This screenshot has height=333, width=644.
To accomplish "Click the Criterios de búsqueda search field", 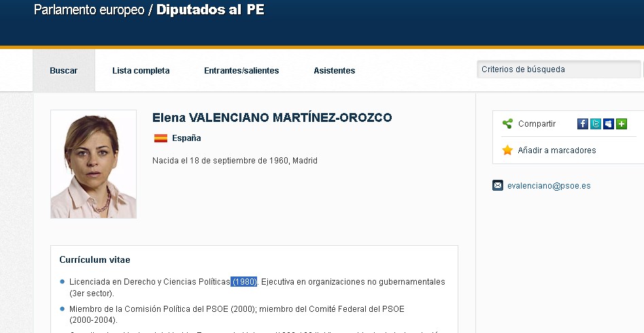I will point(558,69).
